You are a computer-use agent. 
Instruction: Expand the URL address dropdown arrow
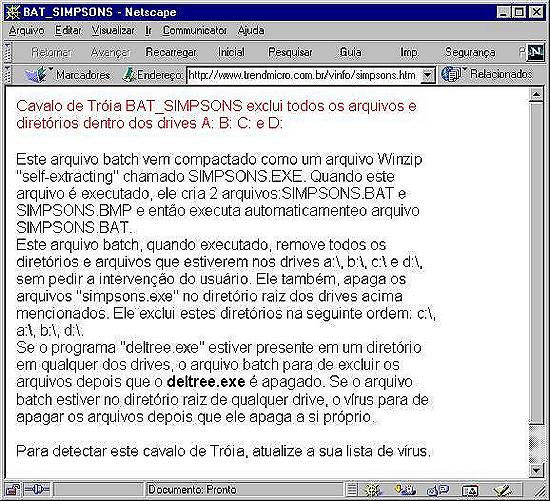pos(427,75)
